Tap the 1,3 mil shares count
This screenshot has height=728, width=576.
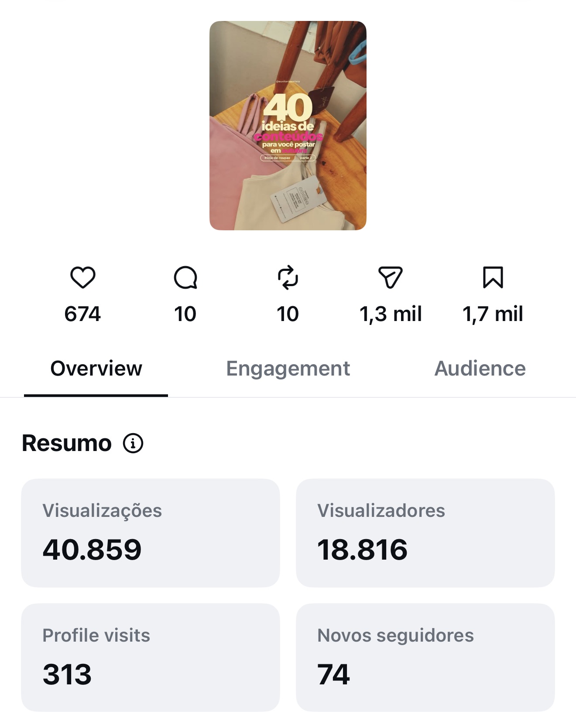(391, 314)
